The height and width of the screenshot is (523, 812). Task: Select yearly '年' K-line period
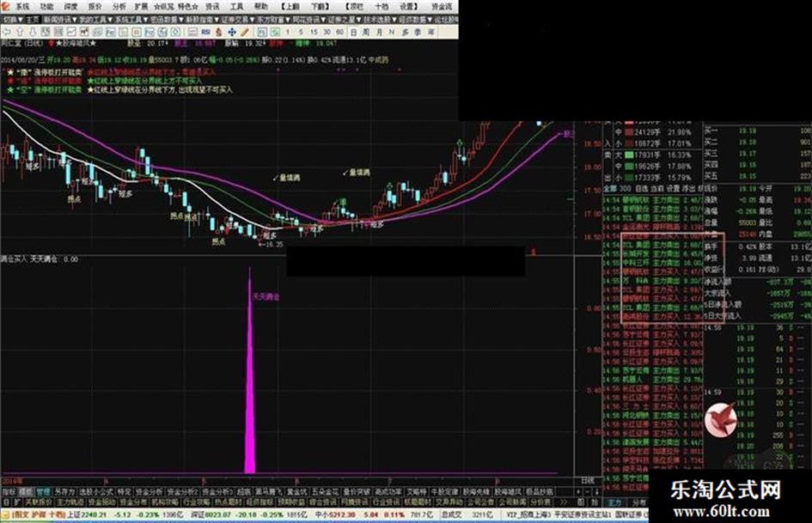[x=430, y=32]
